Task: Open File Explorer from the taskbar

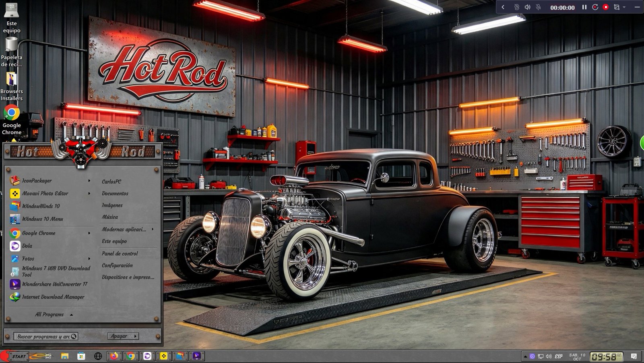Action: click(x=64, y=356)
